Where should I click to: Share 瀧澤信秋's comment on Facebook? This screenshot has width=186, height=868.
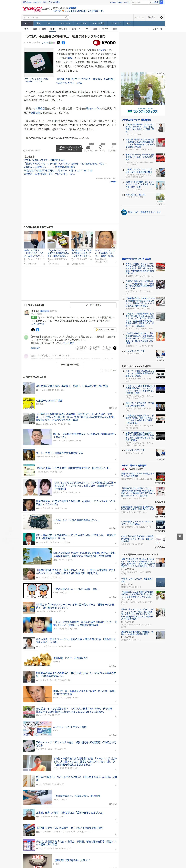click(38, 330)
